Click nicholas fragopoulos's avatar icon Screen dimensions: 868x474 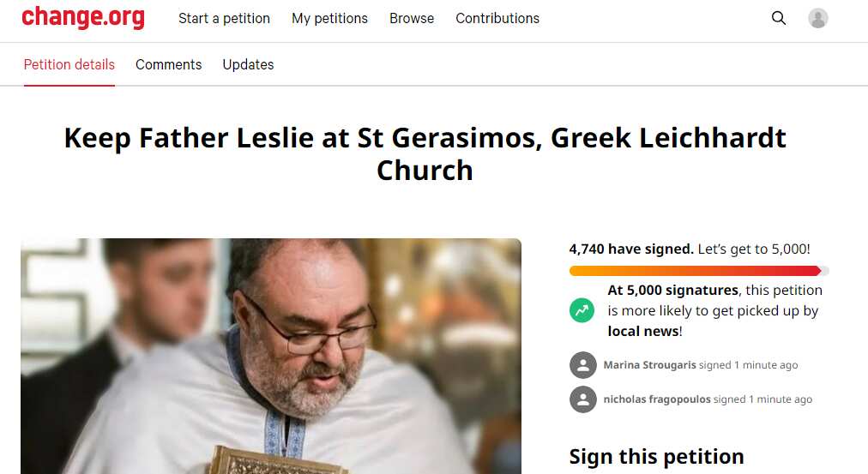coord(583,399)
